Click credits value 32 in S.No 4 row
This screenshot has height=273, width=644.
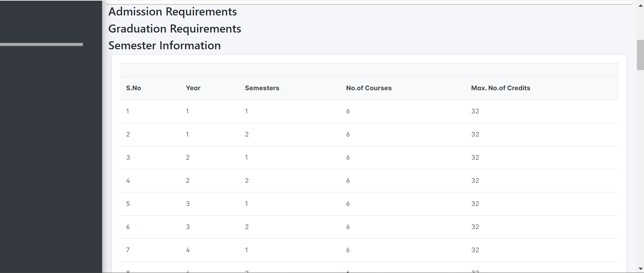[475, 180]
